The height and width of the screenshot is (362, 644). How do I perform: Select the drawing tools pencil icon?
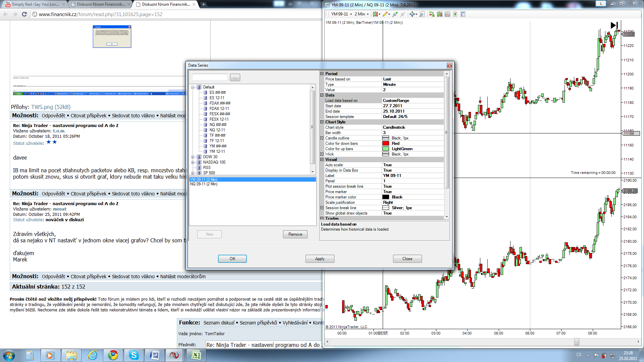point(385,14)
